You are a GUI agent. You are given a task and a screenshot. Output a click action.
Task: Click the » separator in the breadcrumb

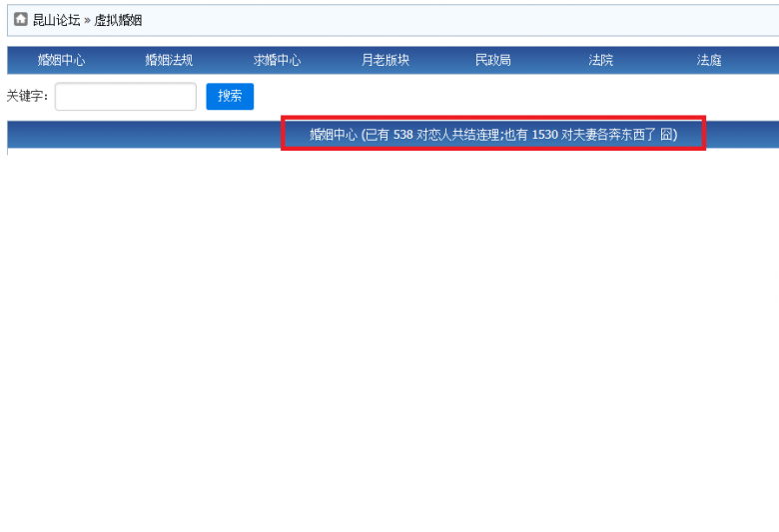(88, 20)
